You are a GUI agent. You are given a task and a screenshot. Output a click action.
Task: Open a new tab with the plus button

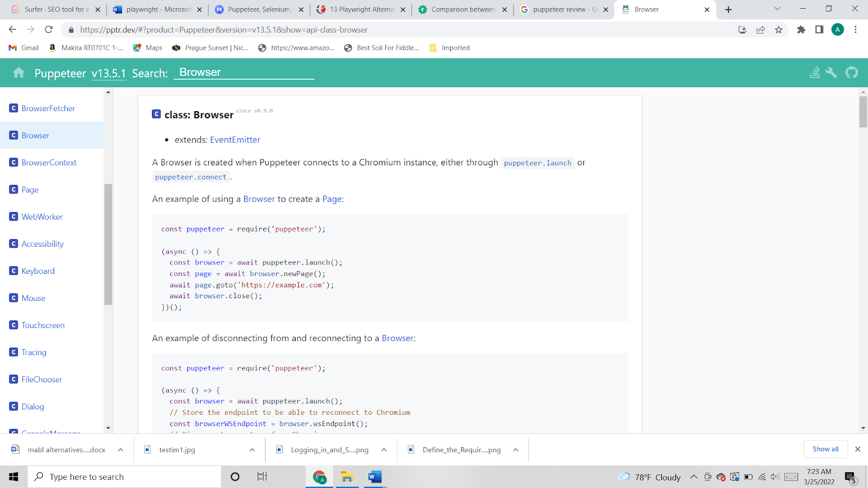click(x=729, y=9)
